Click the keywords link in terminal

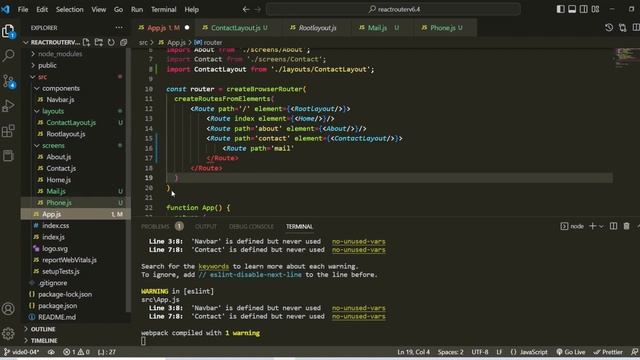point(213,266)
